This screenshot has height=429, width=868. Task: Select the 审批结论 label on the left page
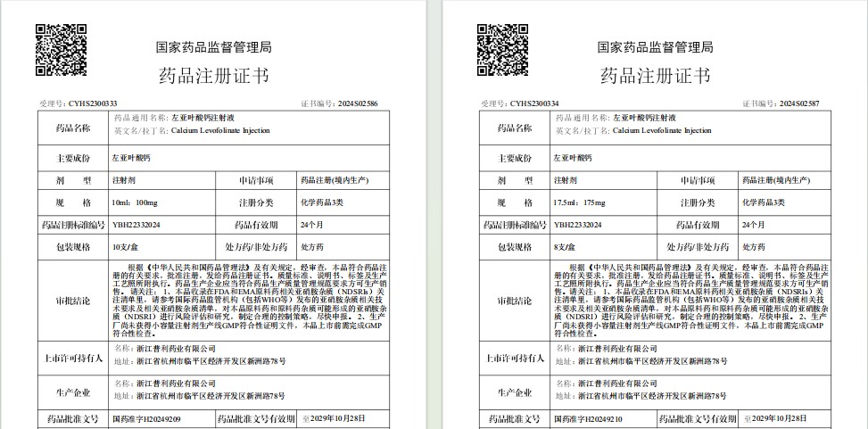pyautogui.click(x=68, y=300)
